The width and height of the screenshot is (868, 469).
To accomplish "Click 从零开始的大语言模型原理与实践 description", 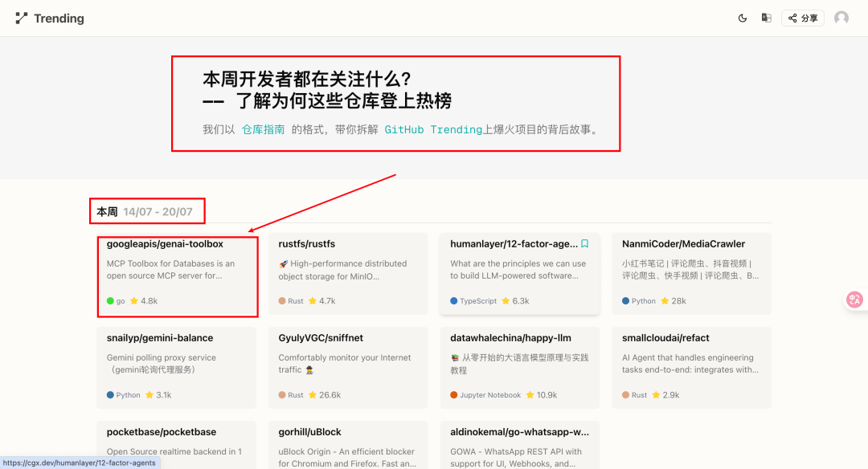I will point(519,363).
